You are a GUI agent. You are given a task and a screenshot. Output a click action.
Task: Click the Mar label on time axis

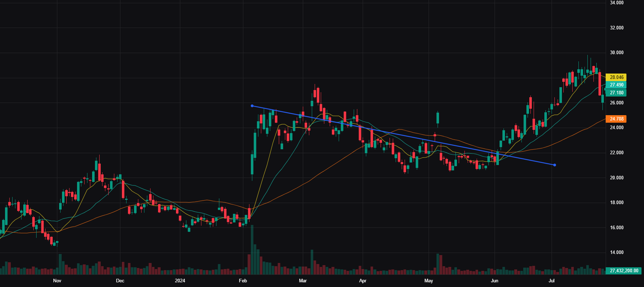click(x=303, y=281)
